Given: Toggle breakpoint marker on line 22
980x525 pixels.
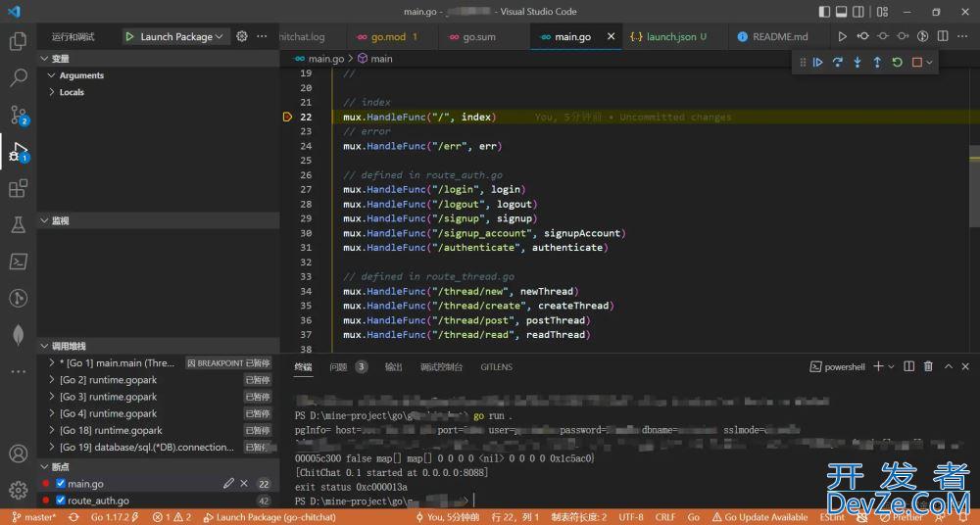Looking at the screenshot, I should pyautogui.click(x=287, y=117).
